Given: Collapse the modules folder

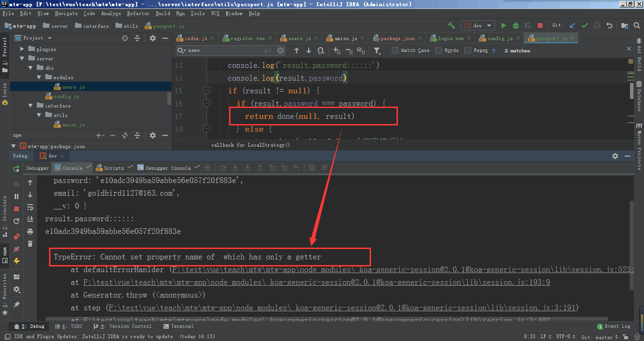Looking at the screenshot, I should [40, 77].
